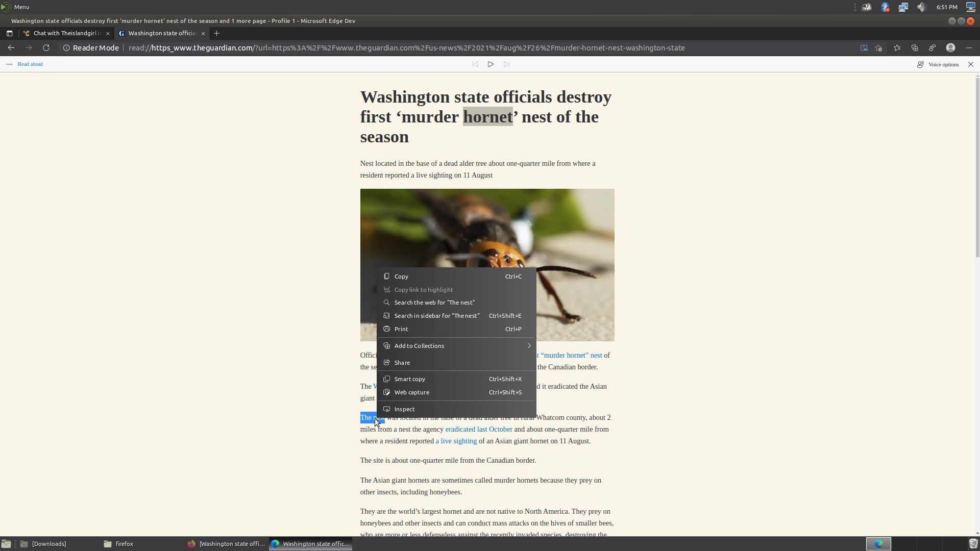Image resolution: width=980 pixels, height=551 pixels.
Task: Close the 'Washington state officials' tab
Action: point(203,34)
